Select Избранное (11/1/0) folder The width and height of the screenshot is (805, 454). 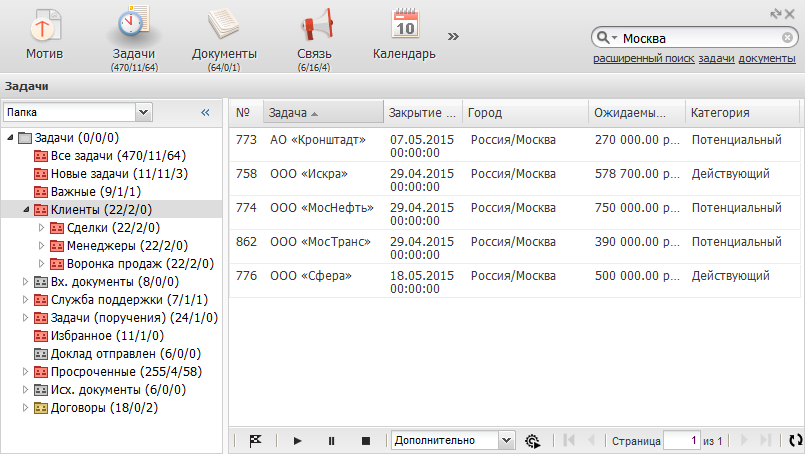pos(107,336)
